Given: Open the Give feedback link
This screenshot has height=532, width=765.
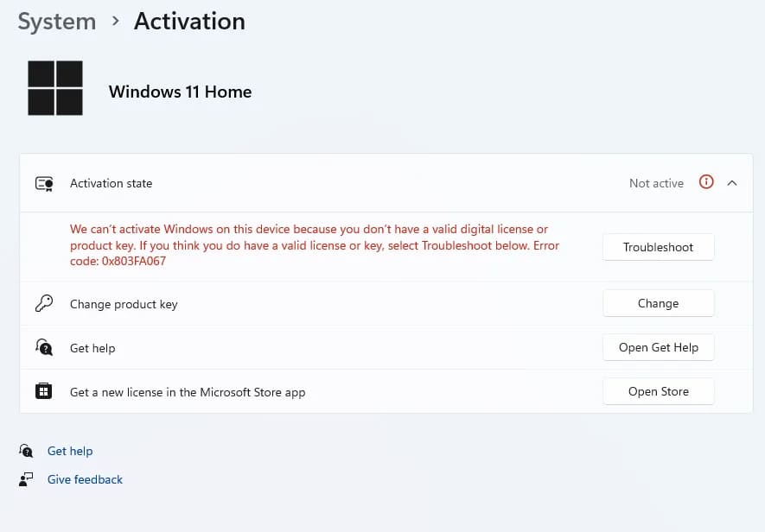Looking at the screenshot, I should coord(85,479).
